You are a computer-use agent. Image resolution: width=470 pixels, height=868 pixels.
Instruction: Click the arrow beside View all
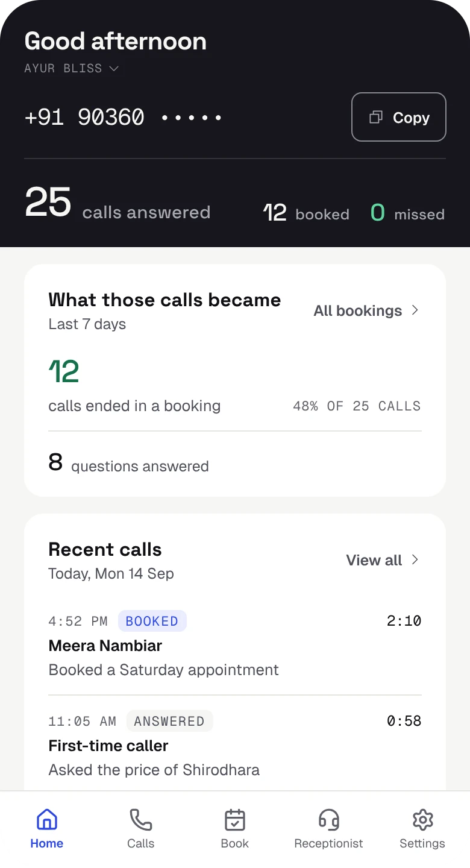click(415, 560)
